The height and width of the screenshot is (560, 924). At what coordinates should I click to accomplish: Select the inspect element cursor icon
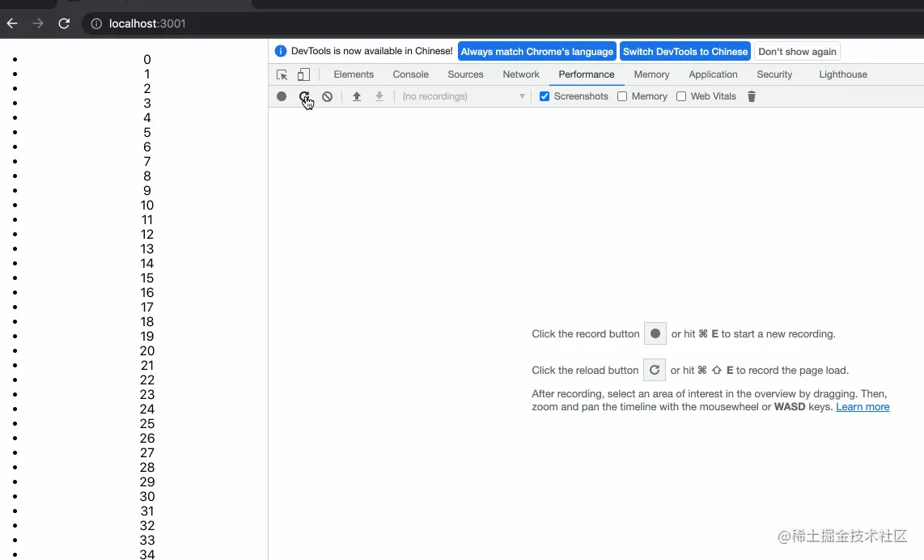click(x=281, y=74)
